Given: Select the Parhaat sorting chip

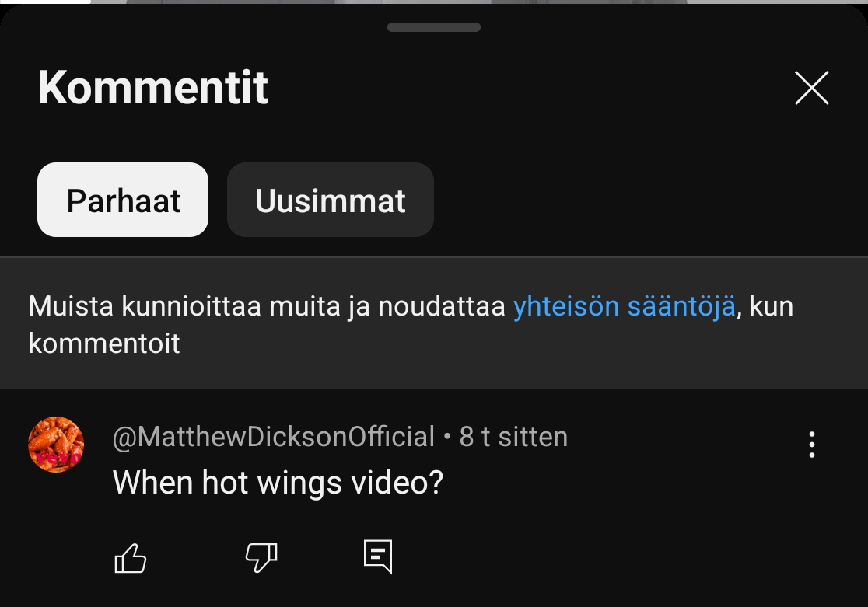Looking at the screenshot, I should click(123, 200).
